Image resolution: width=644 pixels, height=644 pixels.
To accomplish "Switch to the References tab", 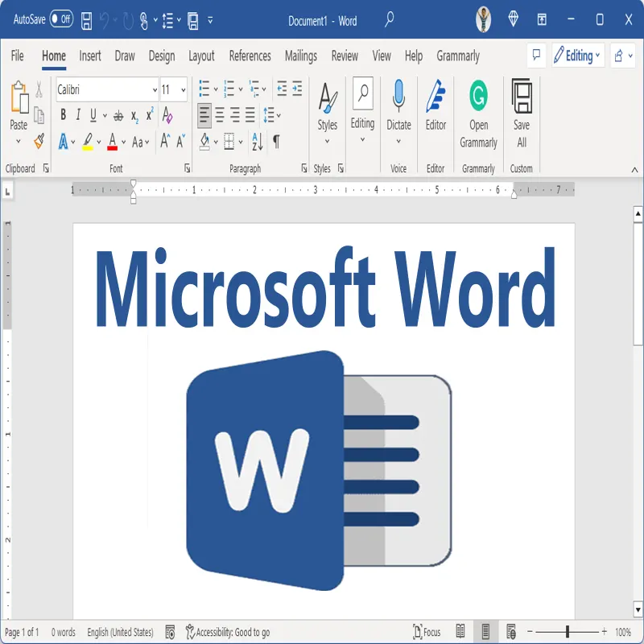I will (250, 56).
